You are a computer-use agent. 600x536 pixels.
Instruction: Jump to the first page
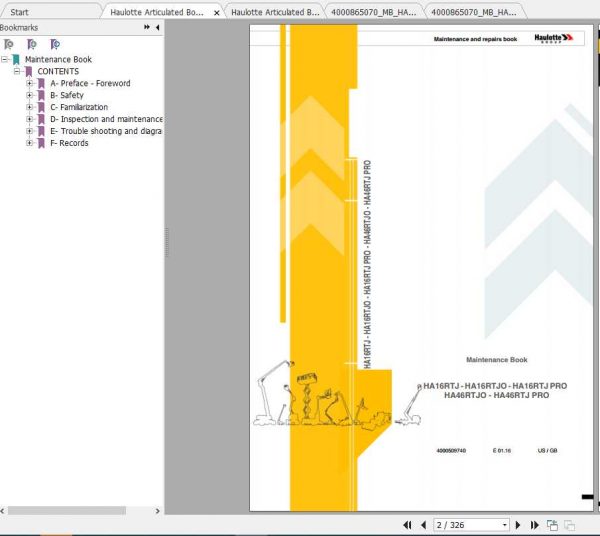point(408,525)
